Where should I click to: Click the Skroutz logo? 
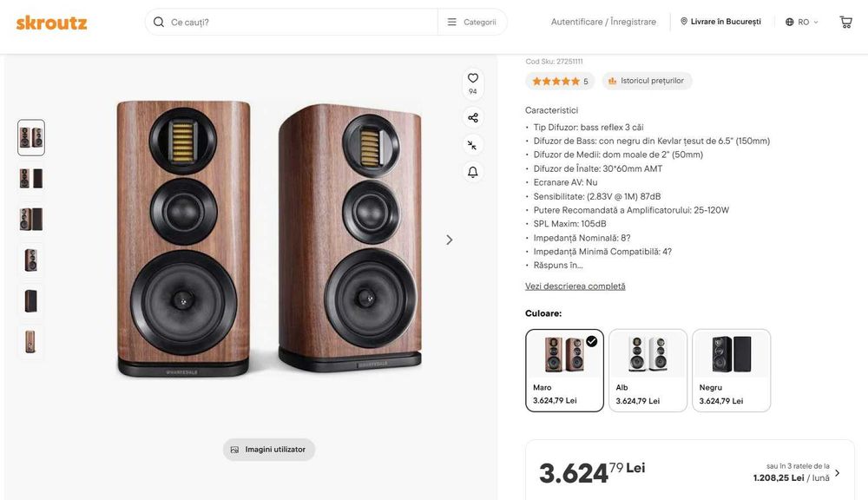(51, 23)
